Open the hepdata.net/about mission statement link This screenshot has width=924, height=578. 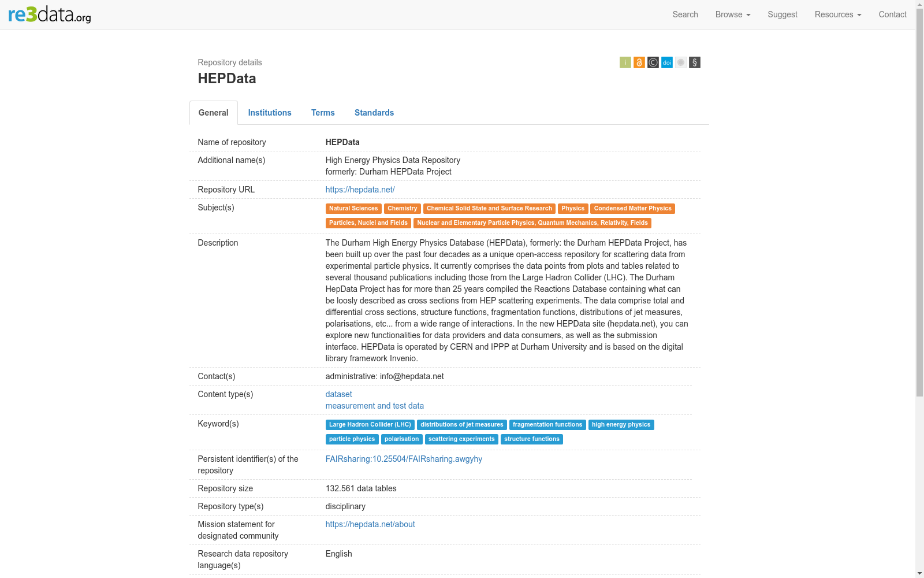(370, 524)
